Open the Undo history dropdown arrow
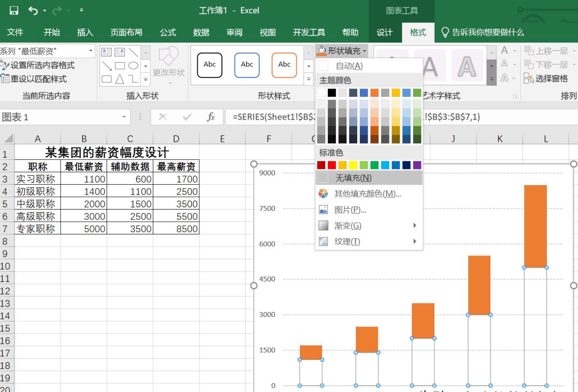Screen dimensions: 578x392 coord(45,10)
